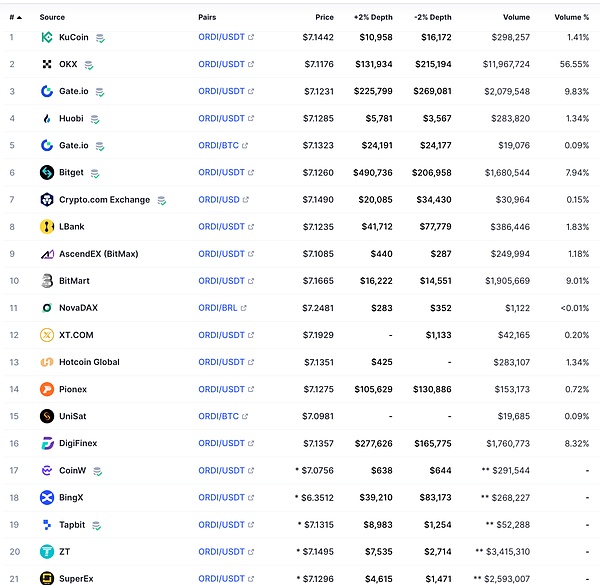Click Bitget +2% depth $490,736

pyautogui.click(x=373, y=173)
